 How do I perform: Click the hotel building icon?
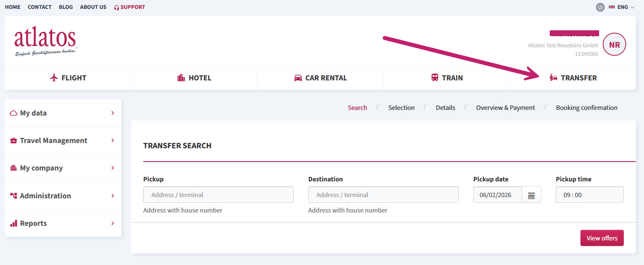pos(181,78)
